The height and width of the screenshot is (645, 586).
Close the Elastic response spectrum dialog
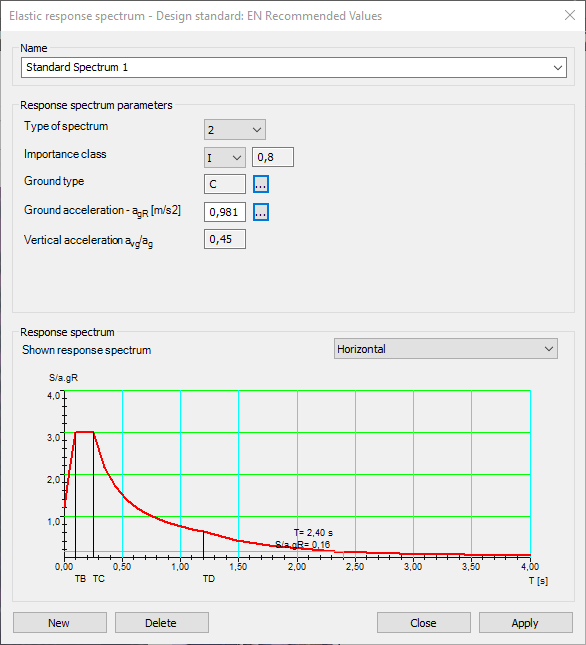pyautogui.click(x=570, y=16)
